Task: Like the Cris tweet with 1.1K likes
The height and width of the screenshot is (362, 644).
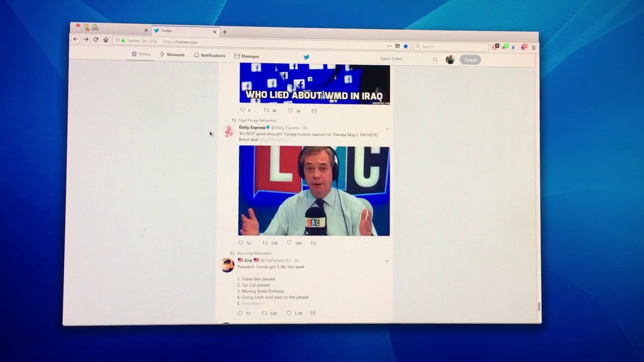Action: [289, 313]
